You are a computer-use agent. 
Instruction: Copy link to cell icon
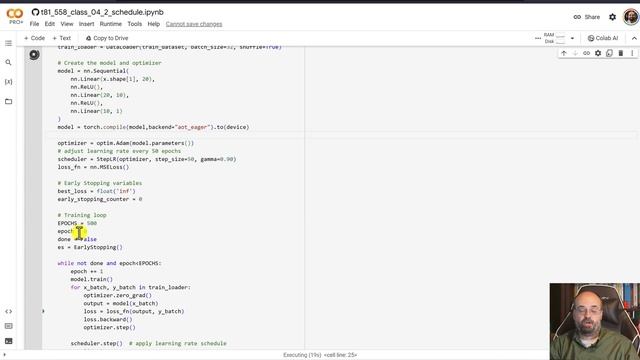[x=587, y=53]
